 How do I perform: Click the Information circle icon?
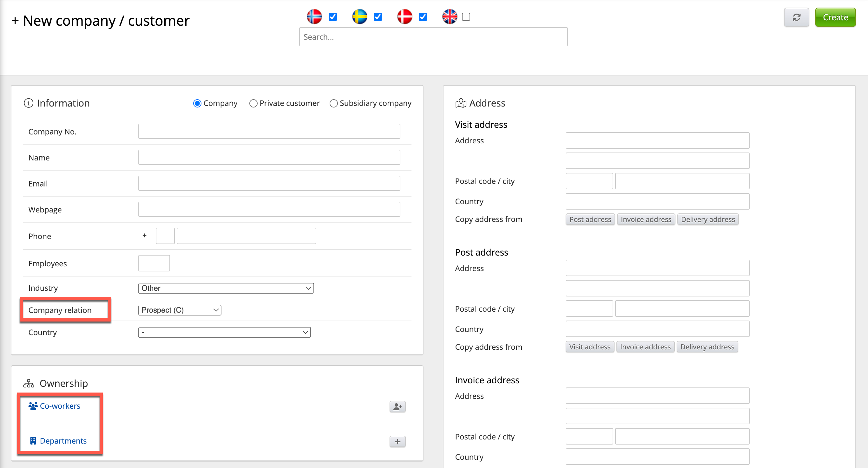[x=28, y=103]
